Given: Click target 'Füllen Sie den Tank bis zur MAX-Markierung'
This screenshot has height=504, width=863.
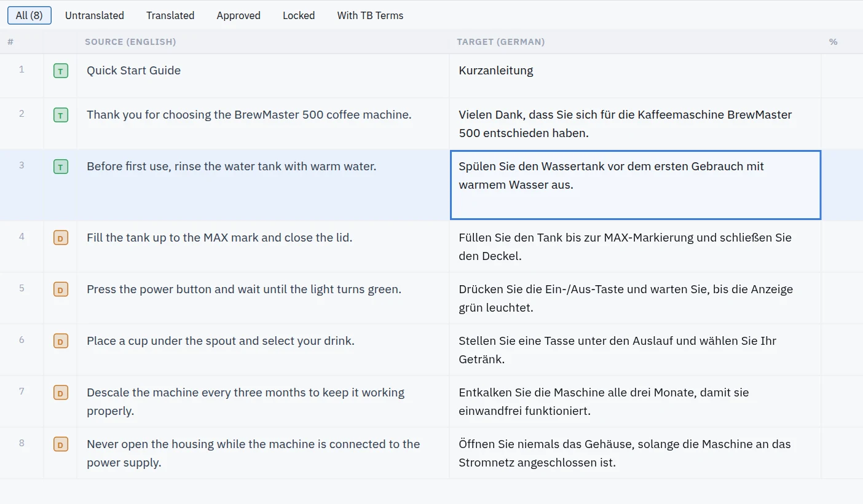Looking at the screenshot, I should click(x=625, y=246).
